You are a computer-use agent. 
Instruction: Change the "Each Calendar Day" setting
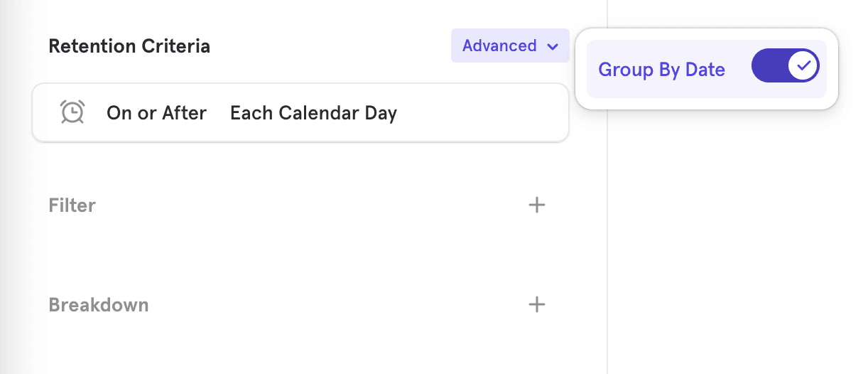pyautogui.click(x=313, y=112)
